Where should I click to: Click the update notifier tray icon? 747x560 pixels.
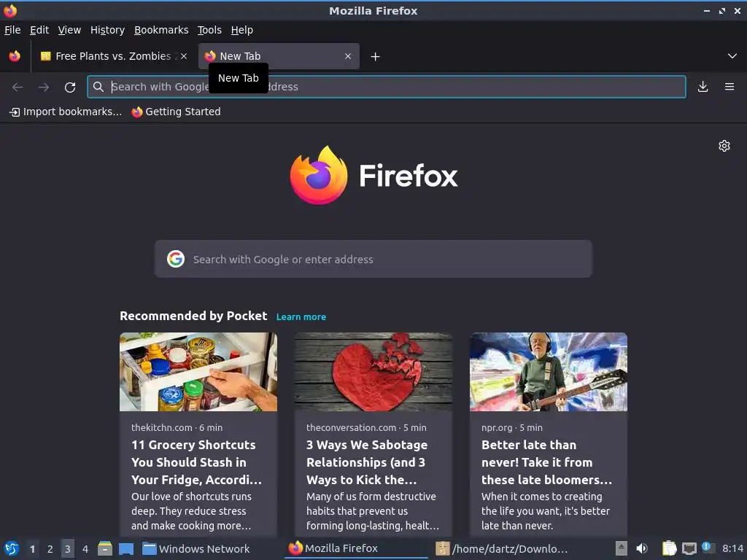[x=708, y=548]
